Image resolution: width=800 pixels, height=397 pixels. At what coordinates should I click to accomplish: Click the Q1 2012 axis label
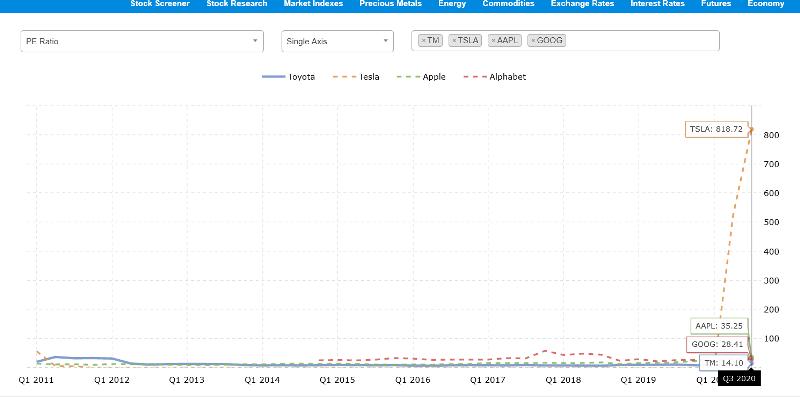click(112, 380)
